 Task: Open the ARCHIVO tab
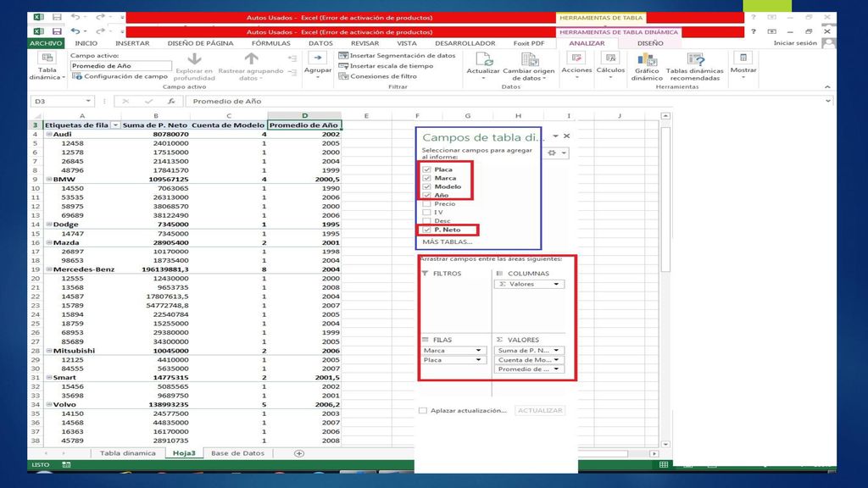point(46,43)
